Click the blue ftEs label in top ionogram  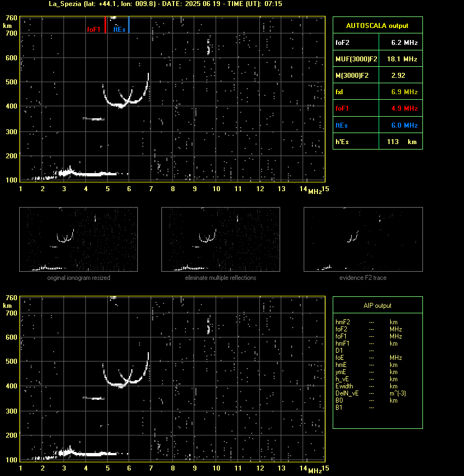point(119,30)
